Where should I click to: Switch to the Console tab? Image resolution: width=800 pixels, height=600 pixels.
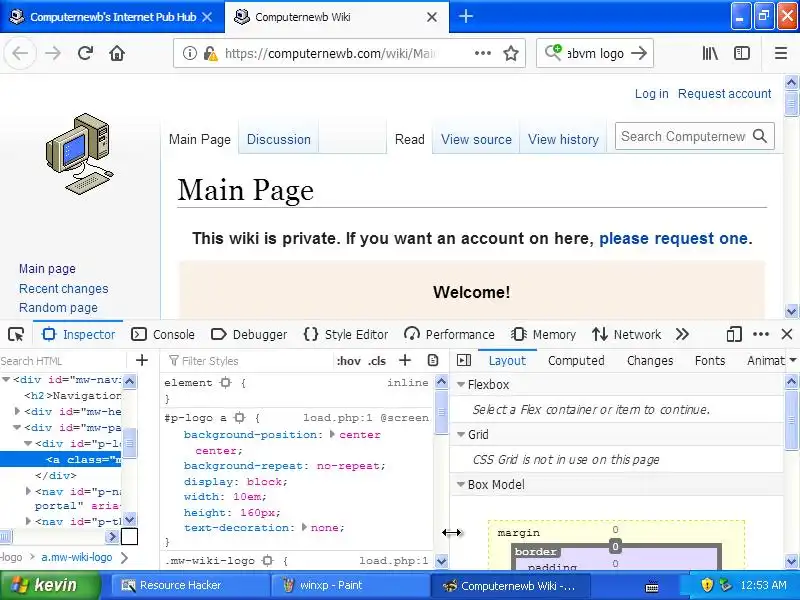tap(163, 335)
